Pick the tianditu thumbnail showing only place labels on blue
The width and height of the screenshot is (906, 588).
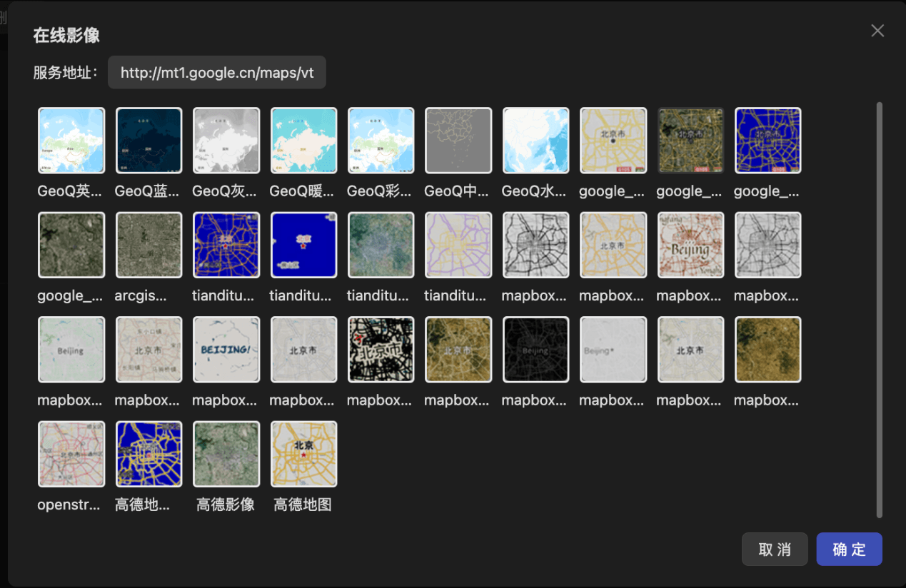[303, 245]
